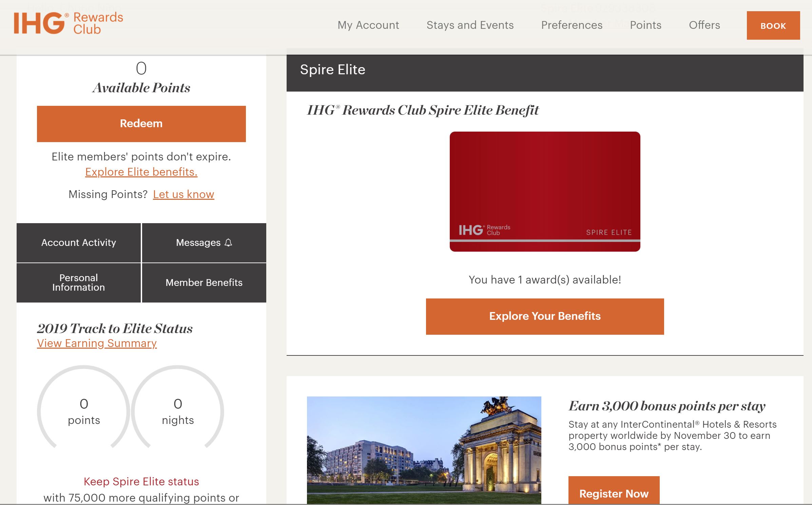
Task: Open the My Account menu
Action: pos(368,25)
